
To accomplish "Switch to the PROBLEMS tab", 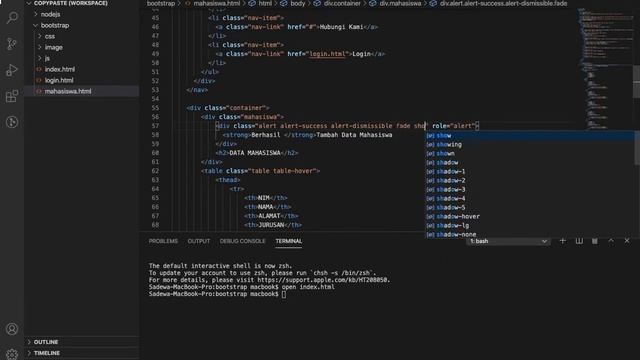I will (163, 241).
